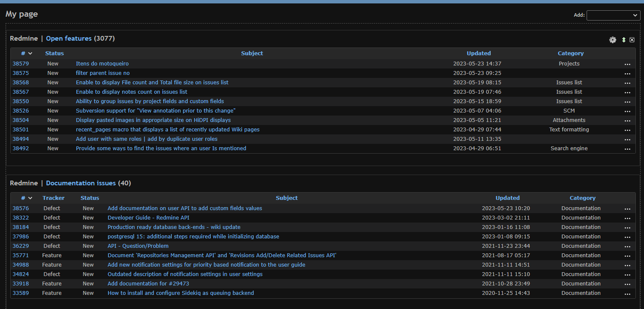Open 'Add documentation for #29473' issue
The height and width of the screenshot is (309, 644).
click(x=148, y=284)
